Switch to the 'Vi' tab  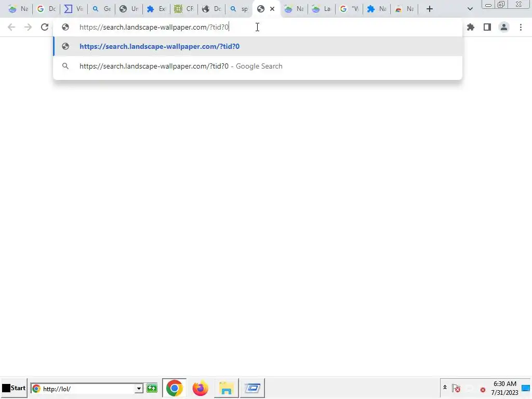click(74, 9)
